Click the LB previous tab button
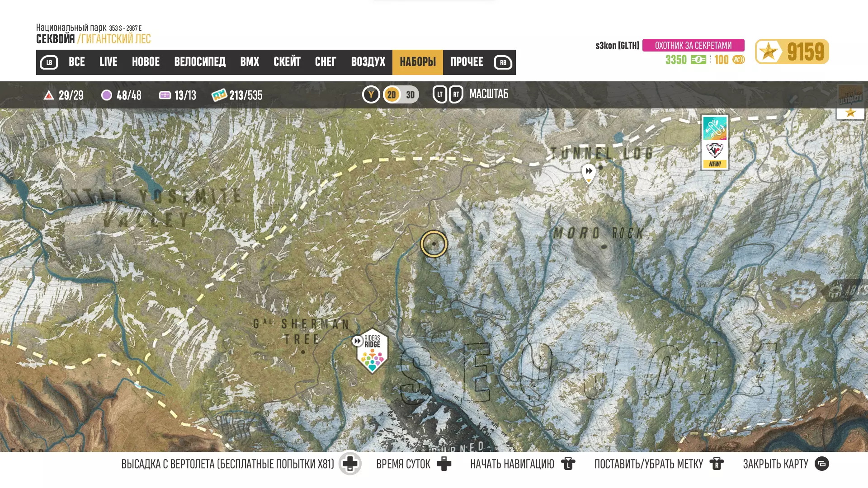The height and width of the screenshot is (488, 868). (49, 62)
